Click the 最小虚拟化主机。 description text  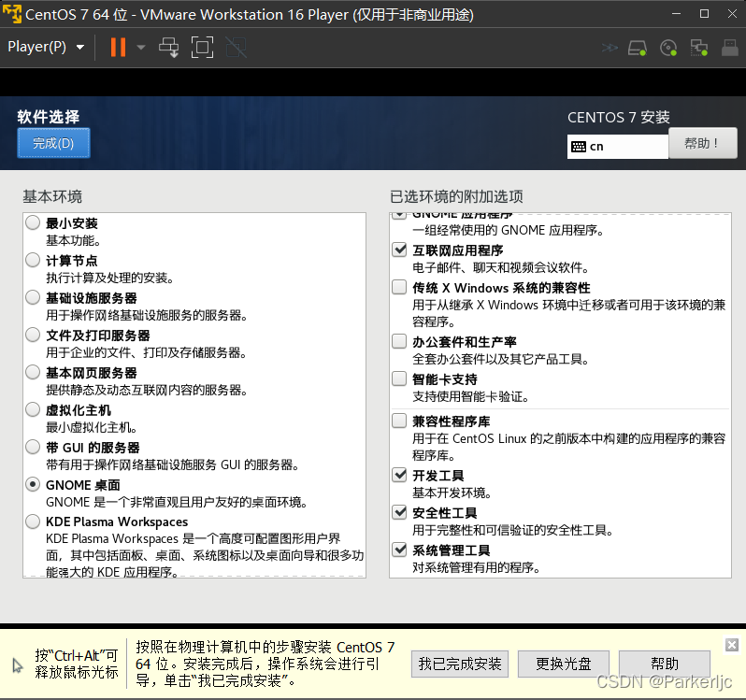92,427
